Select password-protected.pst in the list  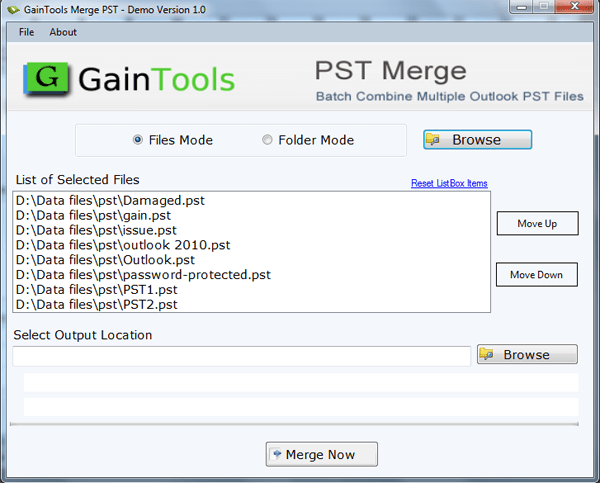click(143, 274)
